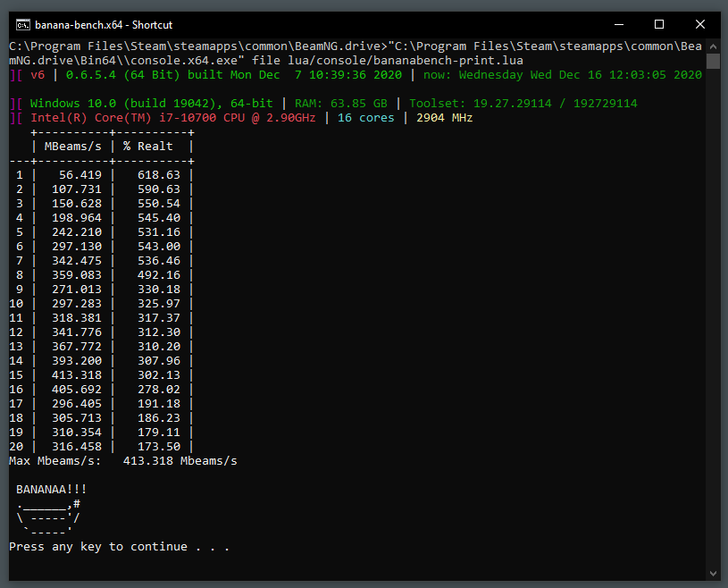Image resolution: width=728 pixels, height=588 pixels.
Task: Click the value 179.11 in row 19
Action: click(159, 433)
